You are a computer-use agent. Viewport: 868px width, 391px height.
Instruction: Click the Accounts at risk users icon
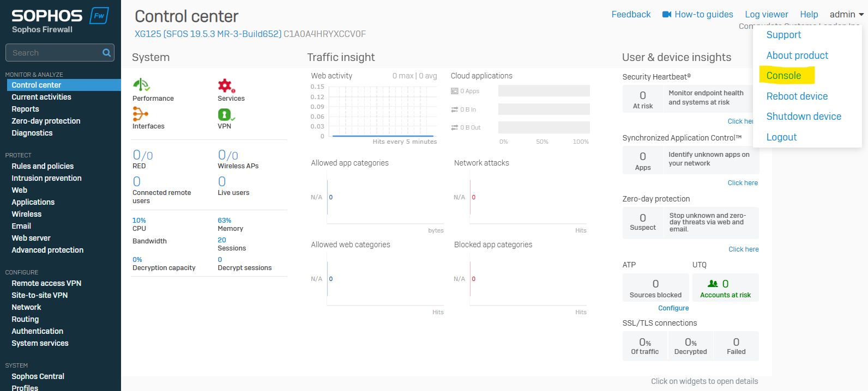[x=713, y=284]
